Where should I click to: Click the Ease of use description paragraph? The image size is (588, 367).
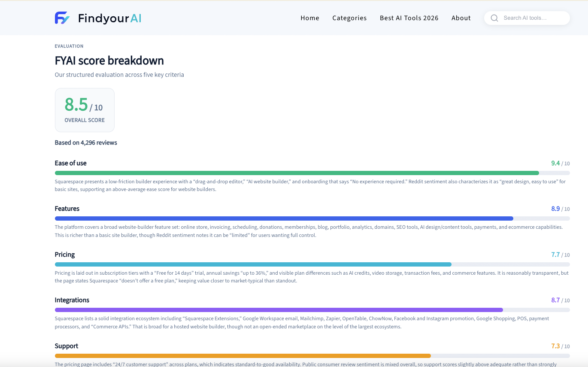[310, 185]
